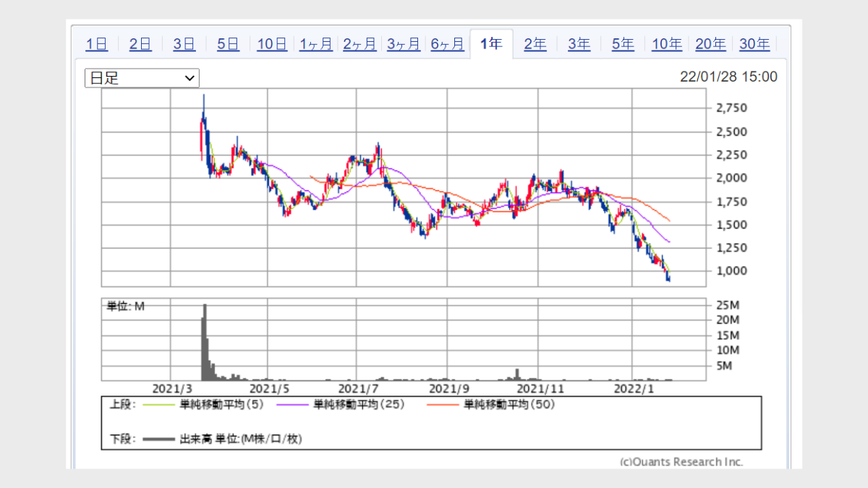The height and width of the screenshot is (488, 868).
Task: Open the 3日 period tab
Action: coord(184,44)
